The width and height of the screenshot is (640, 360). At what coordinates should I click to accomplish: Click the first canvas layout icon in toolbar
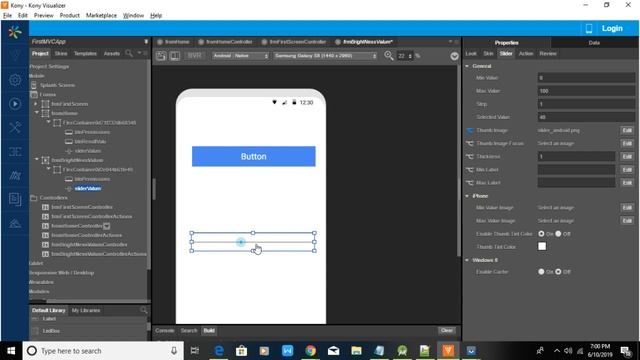pos(161,56)
